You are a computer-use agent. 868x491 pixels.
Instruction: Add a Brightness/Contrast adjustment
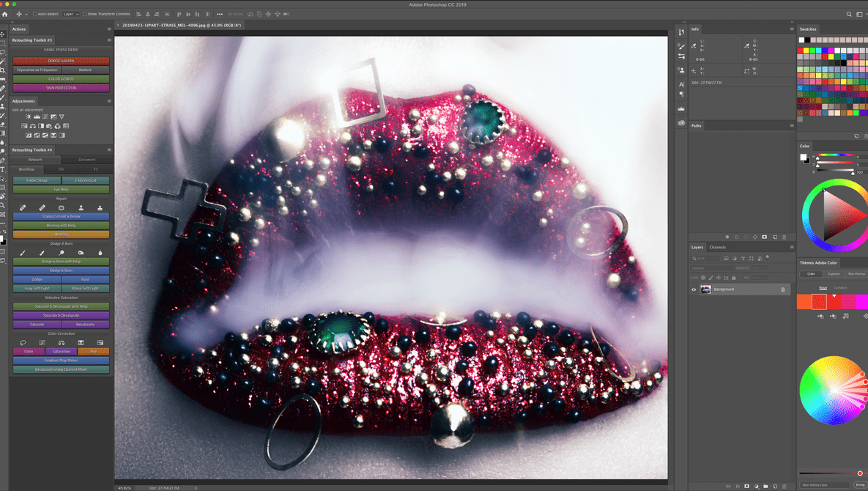tap(29, 117)
